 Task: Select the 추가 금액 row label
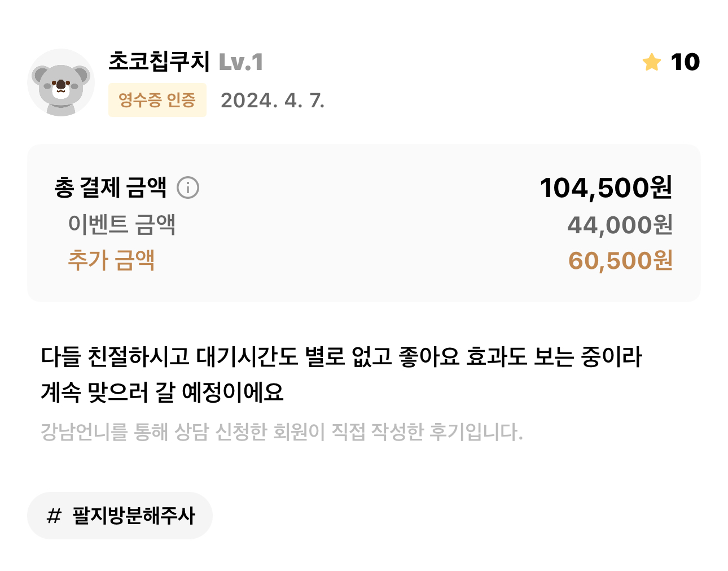click(x=111, y=260)
